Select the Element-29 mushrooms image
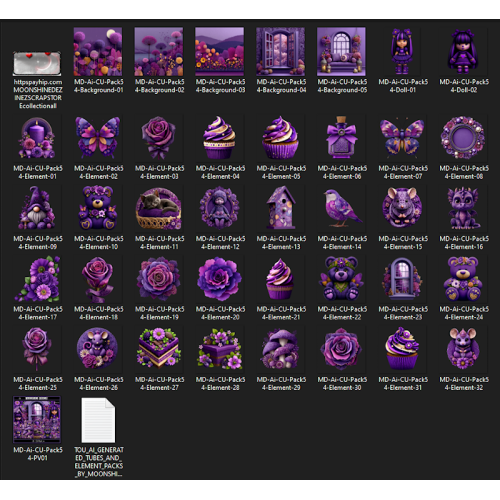 (x=280, y=349)
